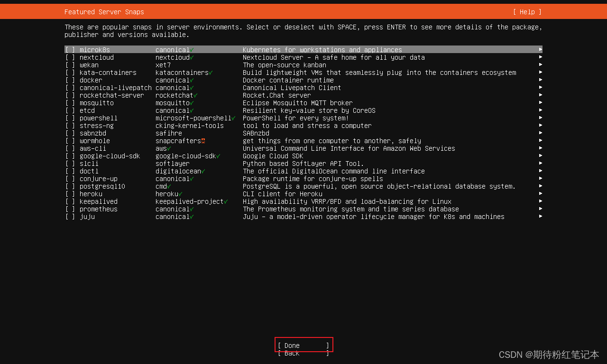Click publisher 'softlayer' text
This screenshot has height=364, width=607.
point(173,164)
